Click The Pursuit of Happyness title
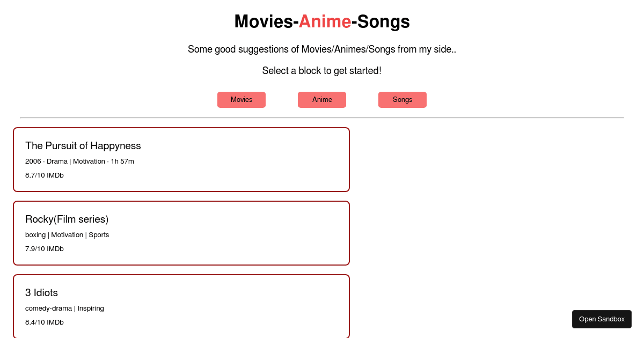This screenshot has height=338, width=644. (83, 146)
